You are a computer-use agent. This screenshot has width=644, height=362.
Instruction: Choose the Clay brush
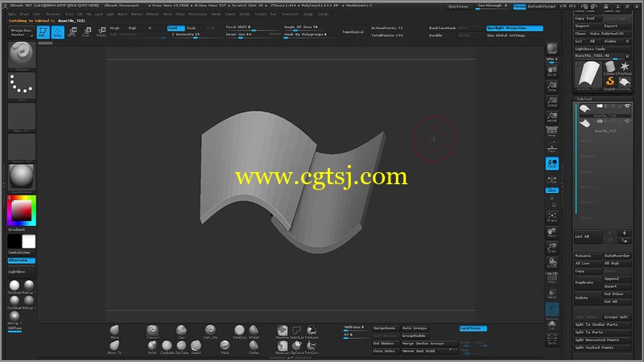(181, 331)
